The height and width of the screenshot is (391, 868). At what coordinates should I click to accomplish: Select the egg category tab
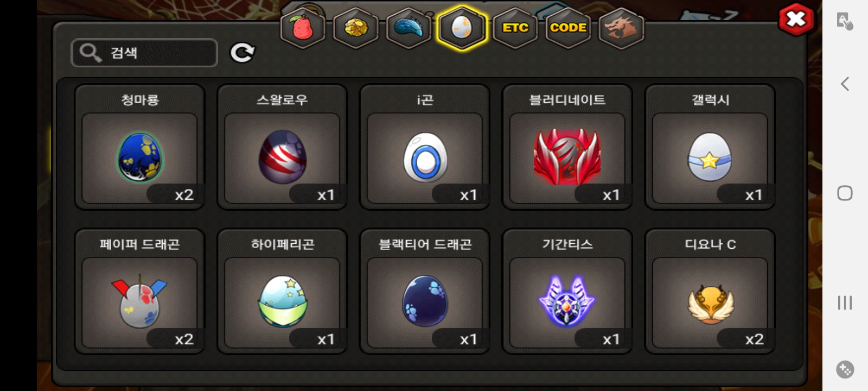462,28
